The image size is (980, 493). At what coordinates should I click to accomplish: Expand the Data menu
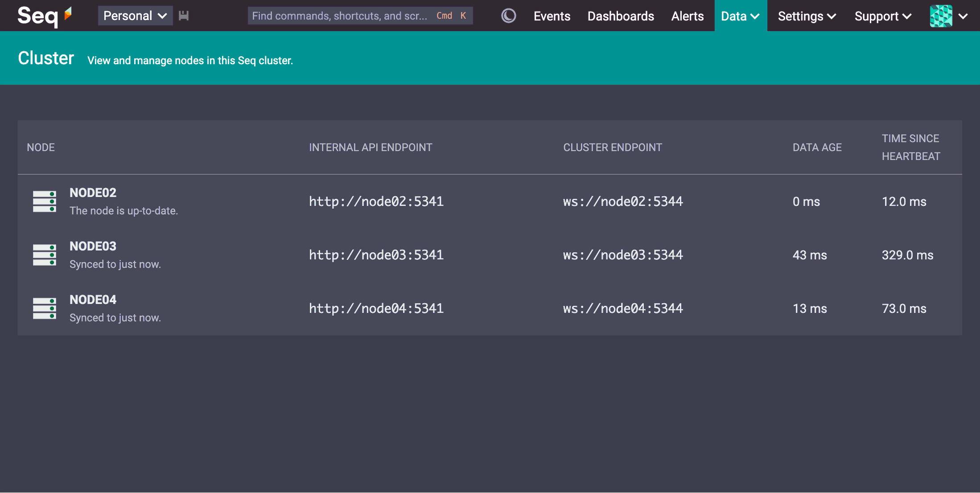pos(741,16)
